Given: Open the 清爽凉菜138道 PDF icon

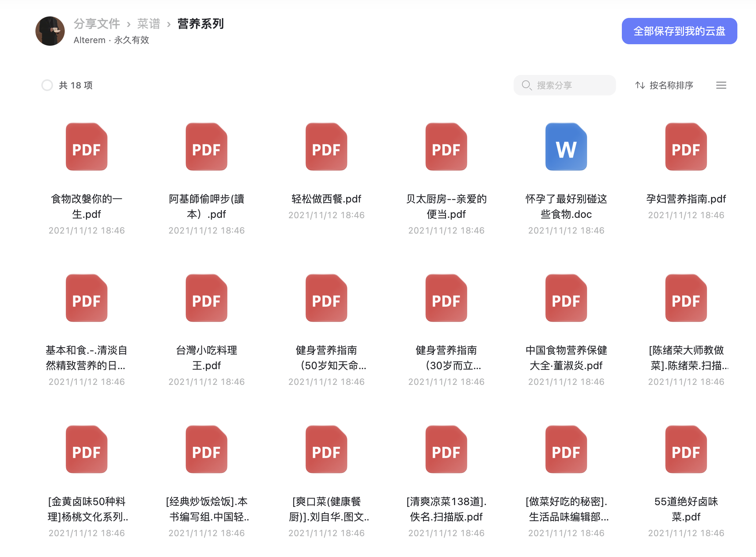Looking at the screenshot, I should pos(446,449).
